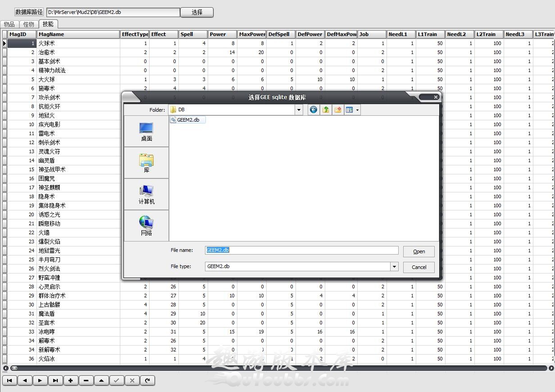The height and width of the screenshot is (392, 555).
Task: Select the 瞬息移动 skill name cell
Action: (78, 223)
